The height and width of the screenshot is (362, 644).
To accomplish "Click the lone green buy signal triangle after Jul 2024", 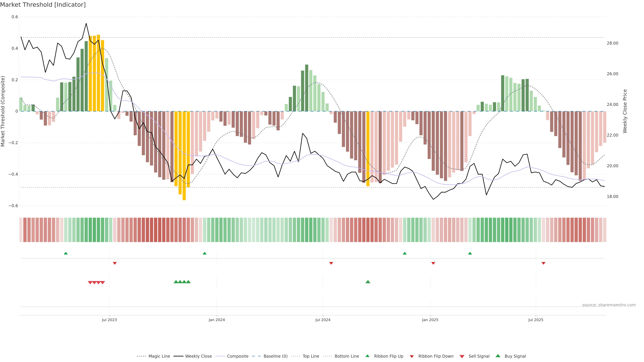I will tap(368, 282).
